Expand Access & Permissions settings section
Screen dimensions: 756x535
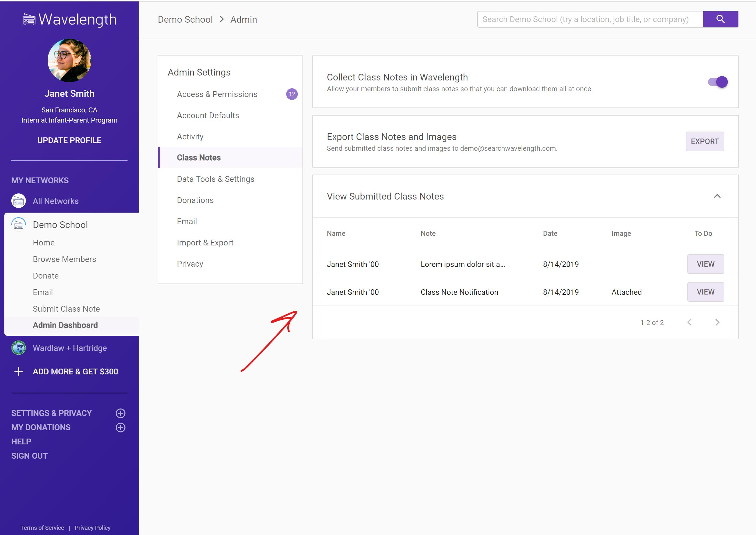[x=217, y=94]
